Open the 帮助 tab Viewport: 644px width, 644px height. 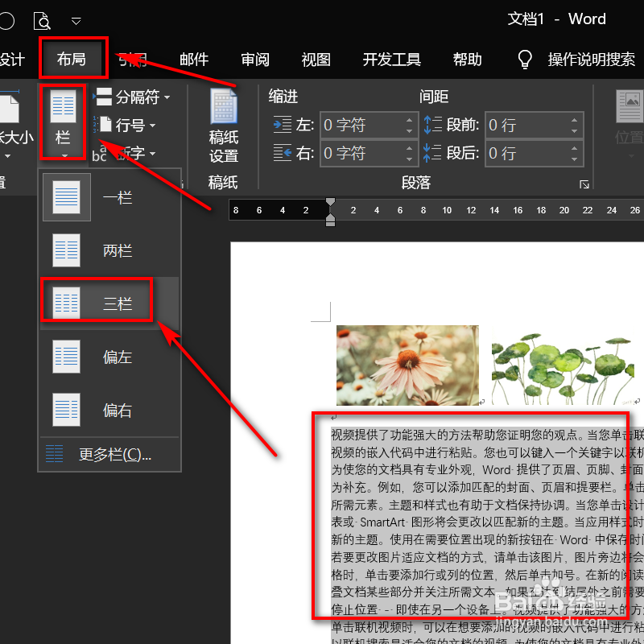click(x=467, y=60)
